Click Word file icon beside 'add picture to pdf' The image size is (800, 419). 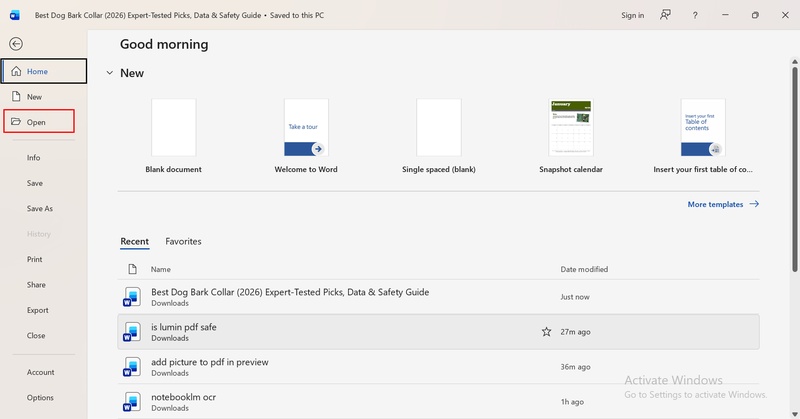click(132, 367)
